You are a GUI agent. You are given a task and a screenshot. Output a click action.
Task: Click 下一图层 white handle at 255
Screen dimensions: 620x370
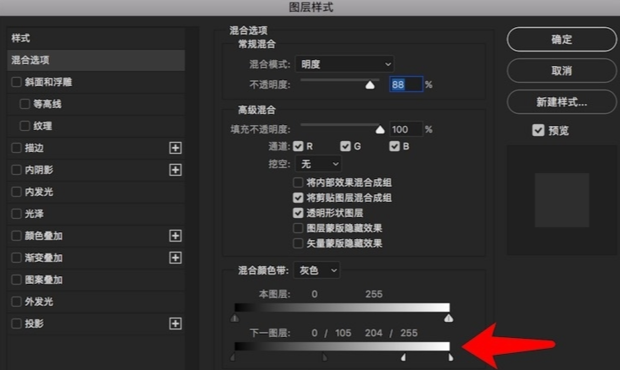coord(450,357)
